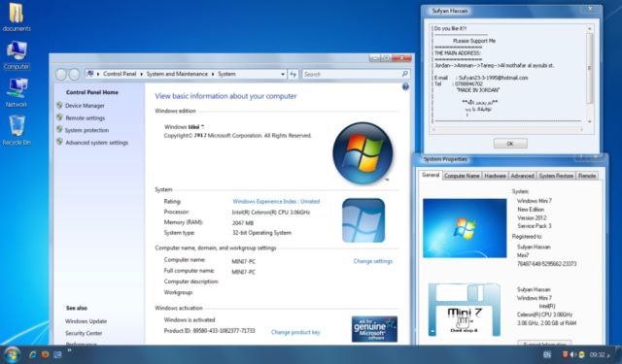This screenshot has width=622, height=364.
Task: Close the Sufyan Hassan dialog
Action: (x=590, y=9)
